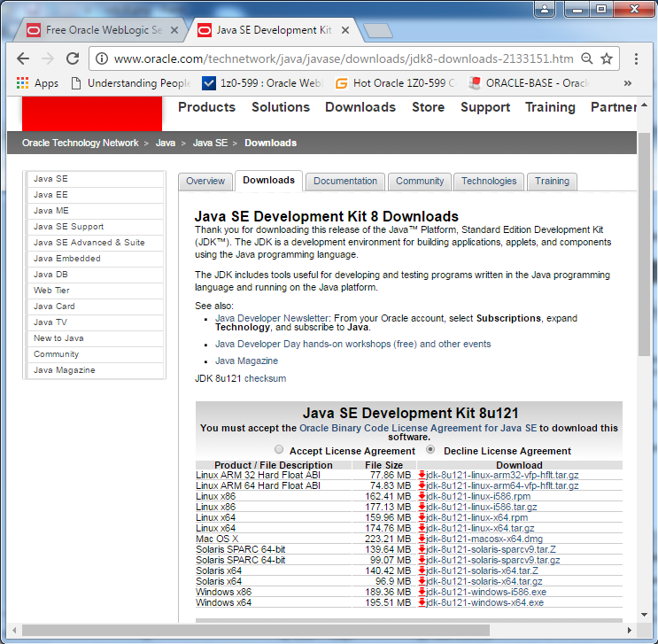Click download arrow for jdk-8u121-macosx-x64.dmg

click(x=422, y=539)
